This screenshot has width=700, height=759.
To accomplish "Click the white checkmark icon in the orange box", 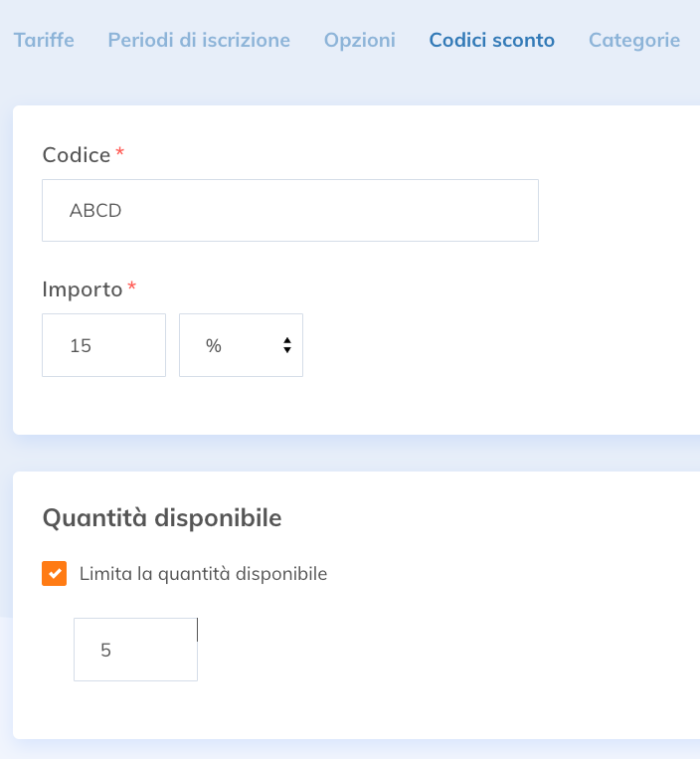I will pyautogui.click(x=55, y=574).
